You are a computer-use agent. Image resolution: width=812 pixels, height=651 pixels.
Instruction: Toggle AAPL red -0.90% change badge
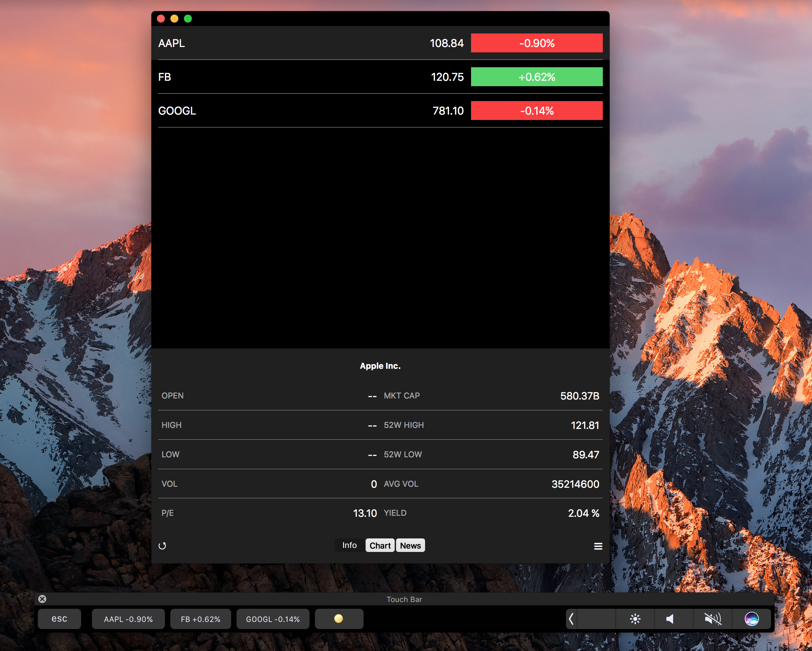pyautogui.click(x=536, y=43)
